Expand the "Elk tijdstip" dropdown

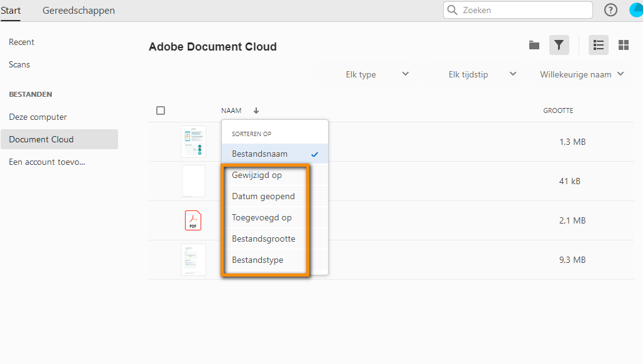pos(480,74)
